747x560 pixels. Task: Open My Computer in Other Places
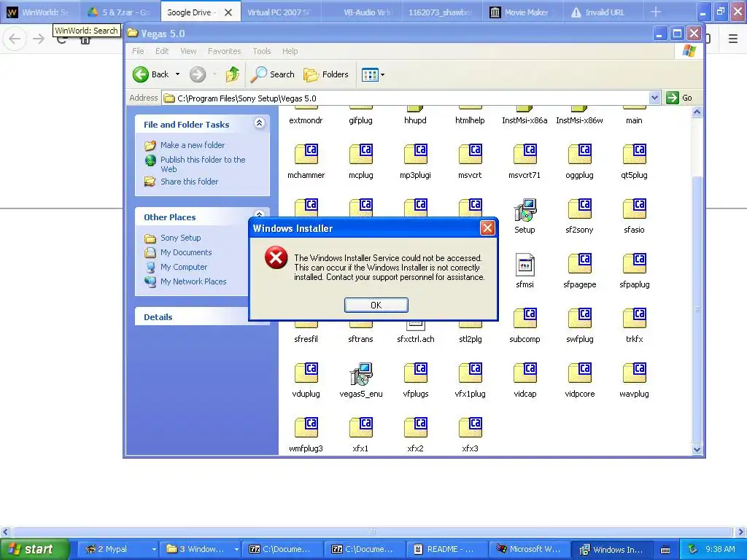click(183, 267)
